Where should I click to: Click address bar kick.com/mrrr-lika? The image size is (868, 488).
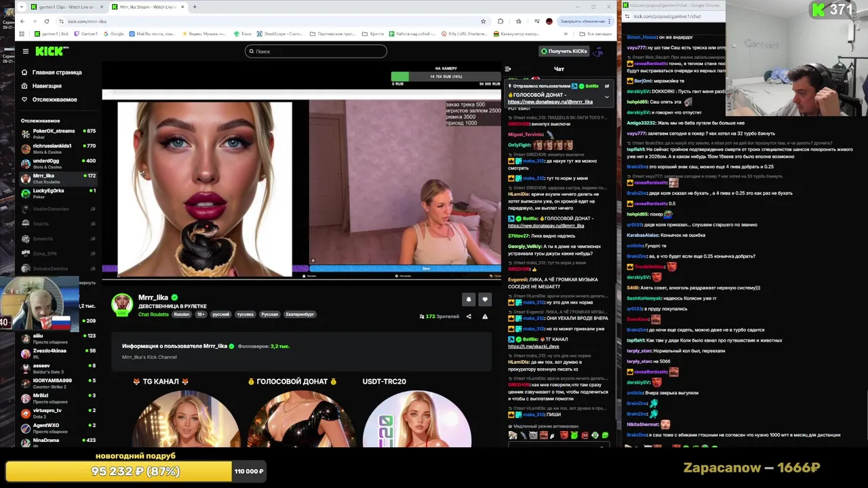point(87,21)
